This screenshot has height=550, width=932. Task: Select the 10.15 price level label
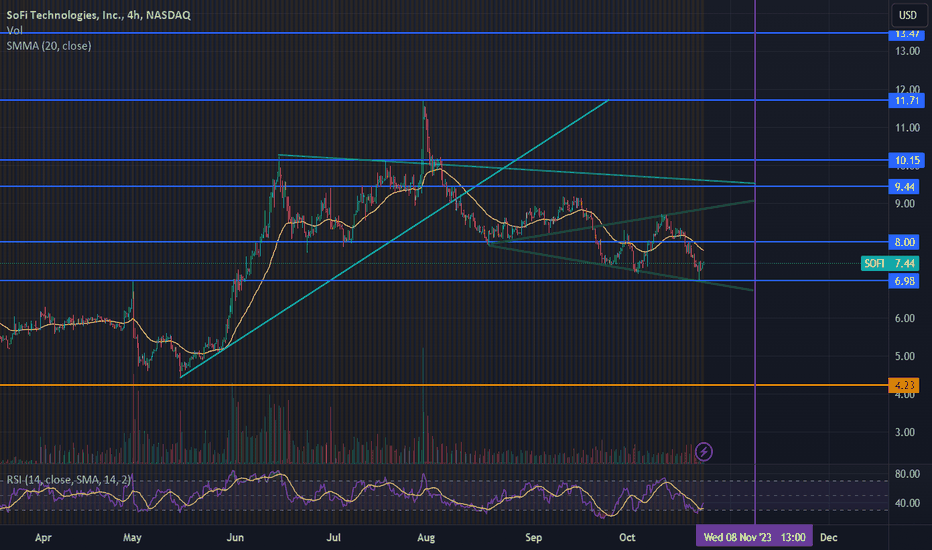907,160
